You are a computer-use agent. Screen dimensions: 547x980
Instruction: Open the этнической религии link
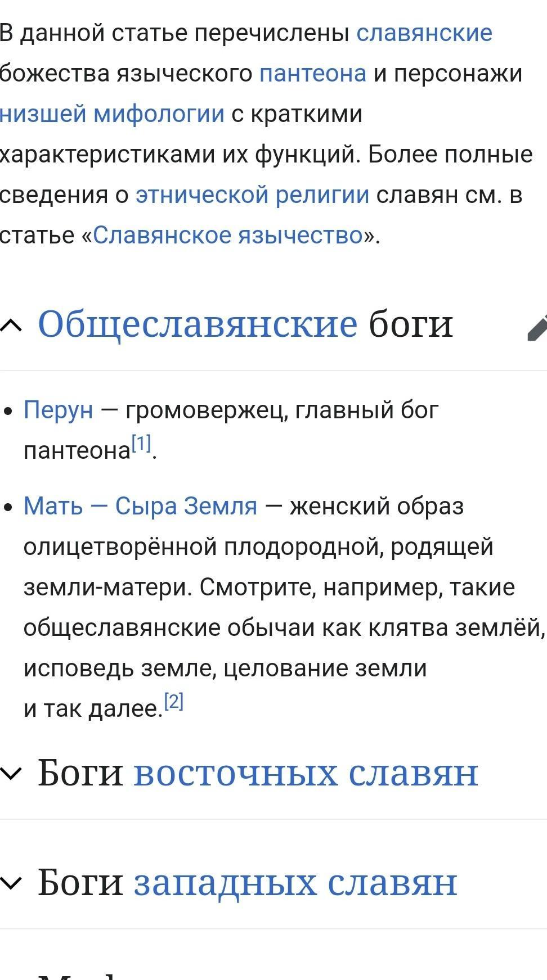252,195
